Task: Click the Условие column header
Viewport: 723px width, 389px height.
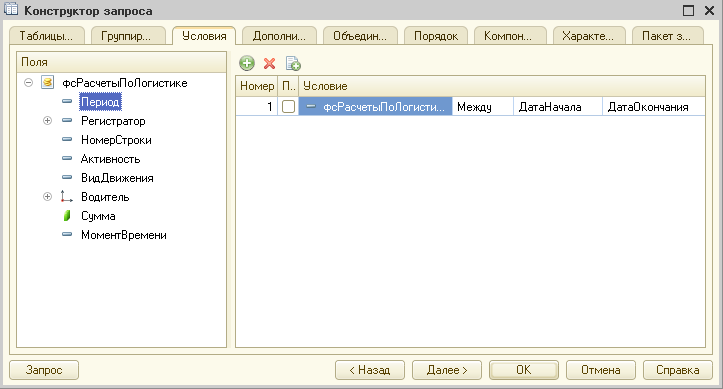Action: [x=502, y=86]
